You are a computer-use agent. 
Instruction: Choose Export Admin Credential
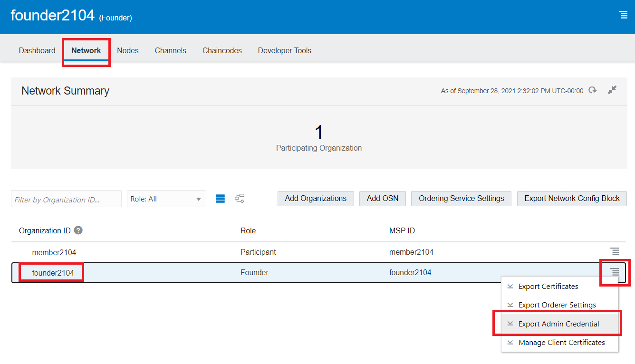click(558, 324)
